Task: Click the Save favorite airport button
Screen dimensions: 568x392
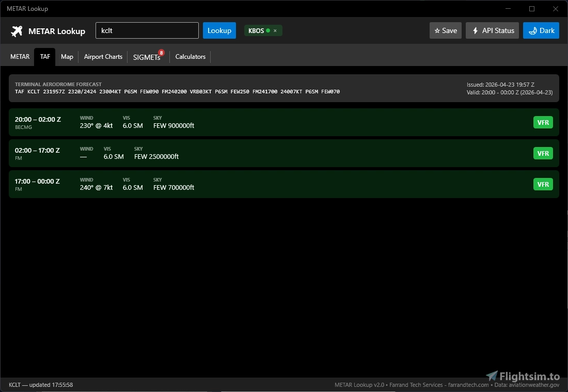Action: tap(446, 30)
